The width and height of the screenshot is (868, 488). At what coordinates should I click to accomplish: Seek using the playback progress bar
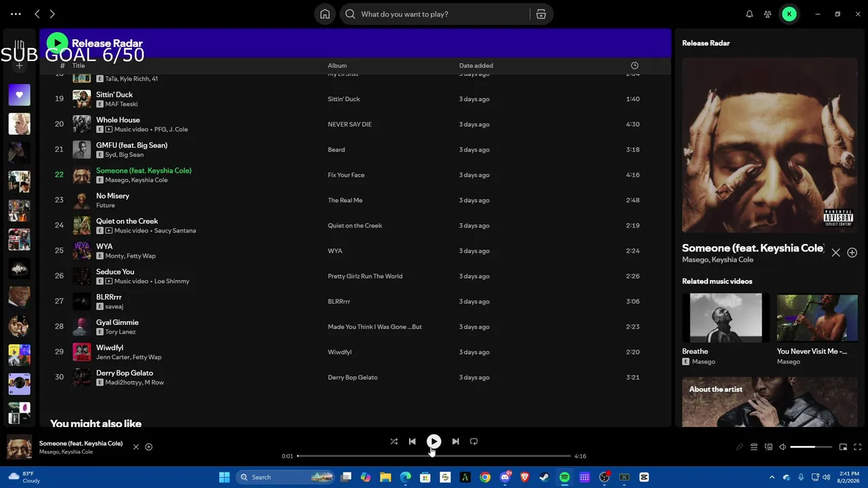tap(434, 456)
